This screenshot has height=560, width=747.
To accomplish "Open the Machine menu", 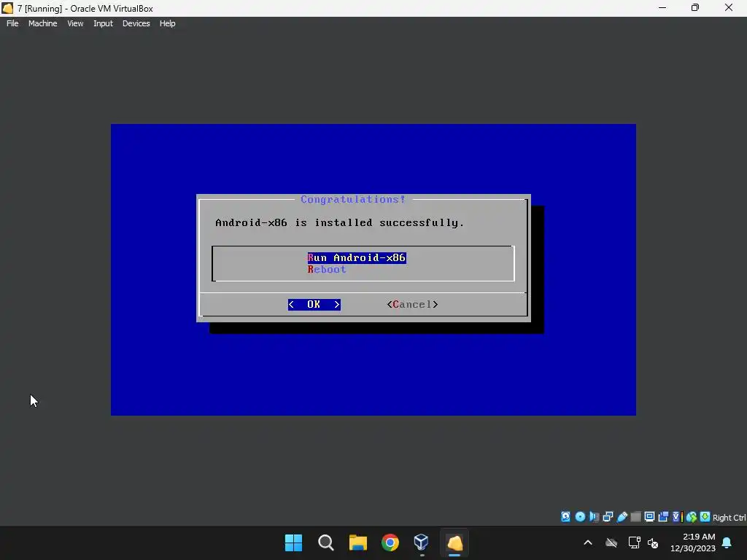I will tap(42, 23).
